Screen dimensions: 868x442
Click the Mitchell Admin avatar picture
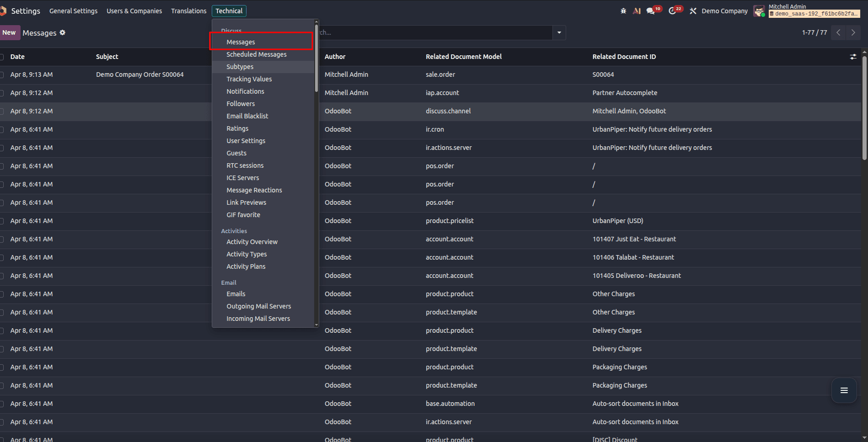click(759, 11)
